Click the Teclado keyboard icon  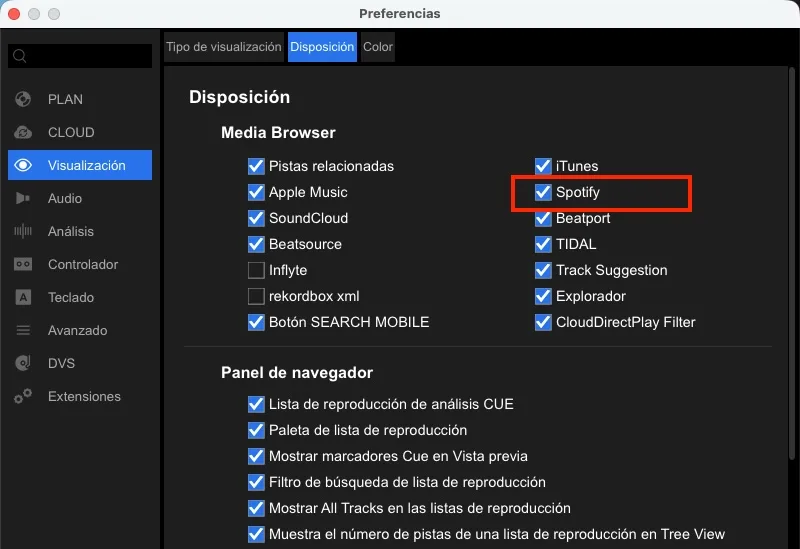coord(23,297)
